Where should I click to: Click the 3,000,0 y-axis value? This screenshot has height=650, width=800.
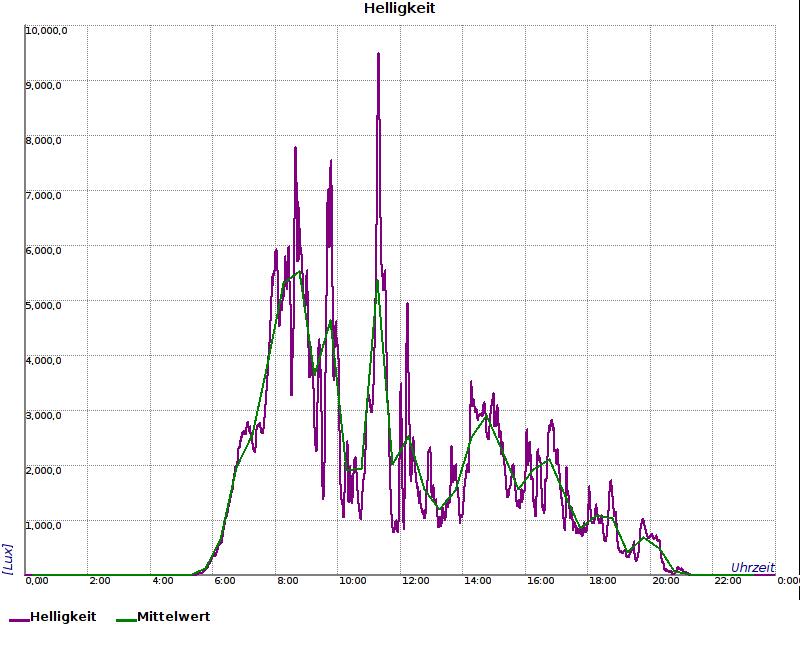(x=43, y=415)
